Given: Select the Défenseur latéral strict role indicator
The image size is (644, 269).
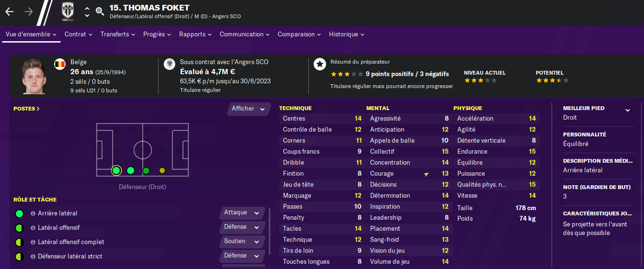Looking at the screenshot, I should [19, 257].
